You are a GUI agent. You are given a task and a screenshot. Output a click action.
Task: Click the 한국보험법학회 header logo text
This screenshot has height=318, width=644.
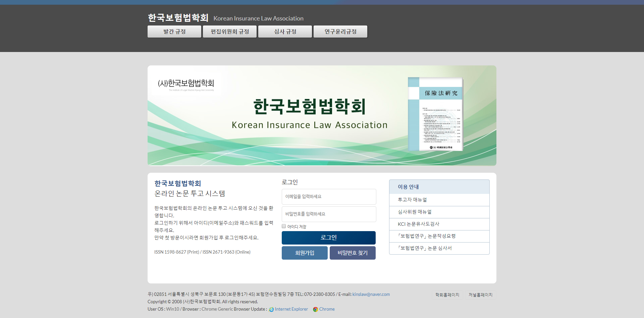pyautogui.click(x=178, y=17)
